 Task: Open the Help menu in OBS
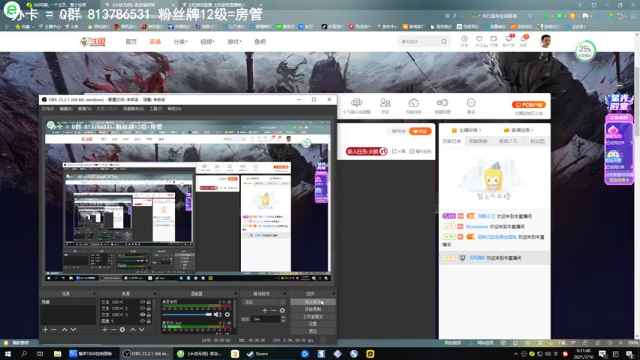tap(174, 109)
